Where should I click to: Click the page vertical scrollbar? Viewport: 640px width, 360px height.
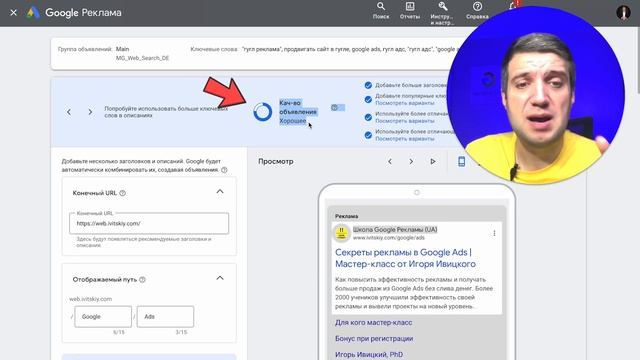pos(638,61)
